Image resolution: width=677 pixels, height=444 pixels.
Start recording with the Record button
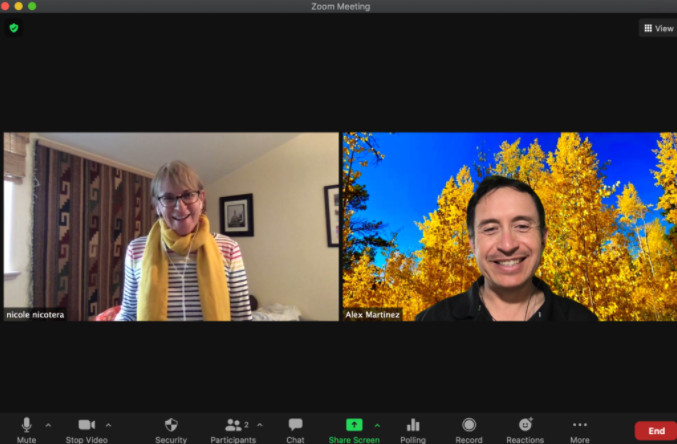469,430
